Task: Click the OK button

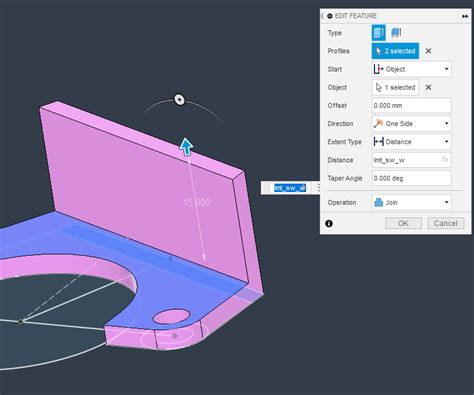Action: (403, 223)
